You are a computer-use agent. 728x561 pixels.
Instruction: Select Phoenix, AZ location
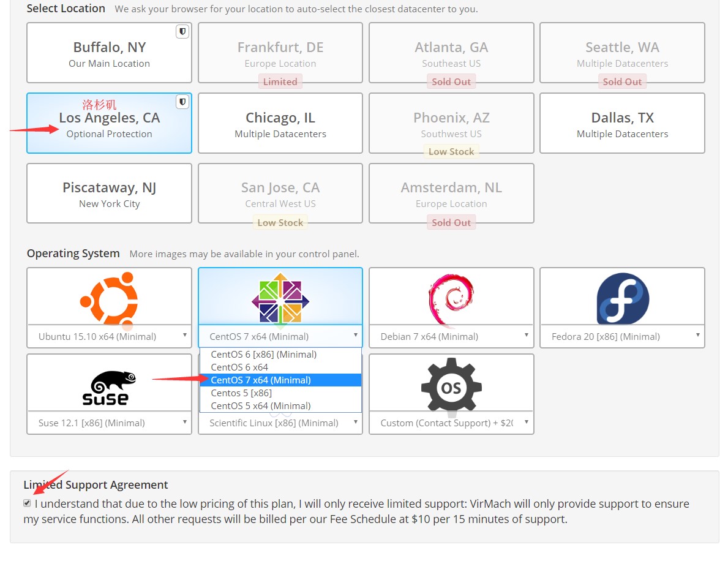point(451,123)
